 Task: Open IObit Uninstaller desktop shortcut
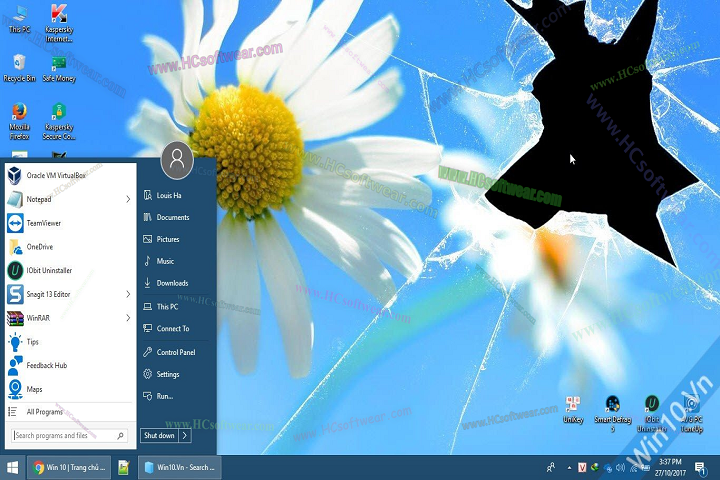[652, 413]
